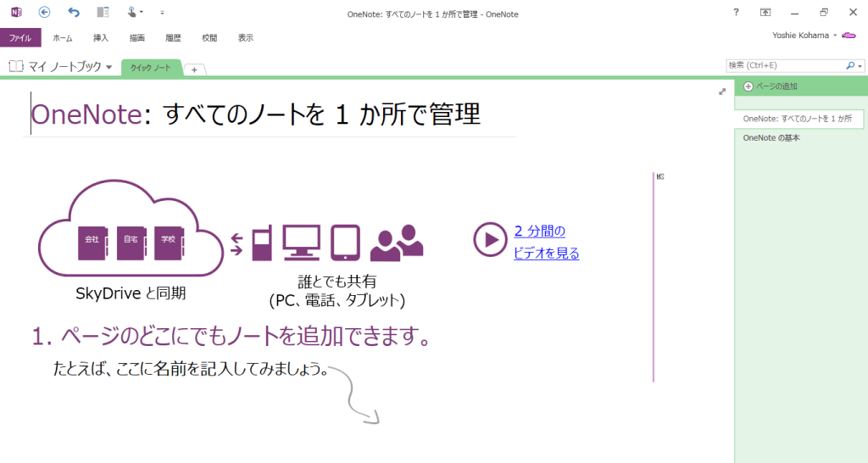This screenshot has height=463, width=868.
Task: Click the tablet device icon
Action: pyautogui.click(x=346, y=243)
